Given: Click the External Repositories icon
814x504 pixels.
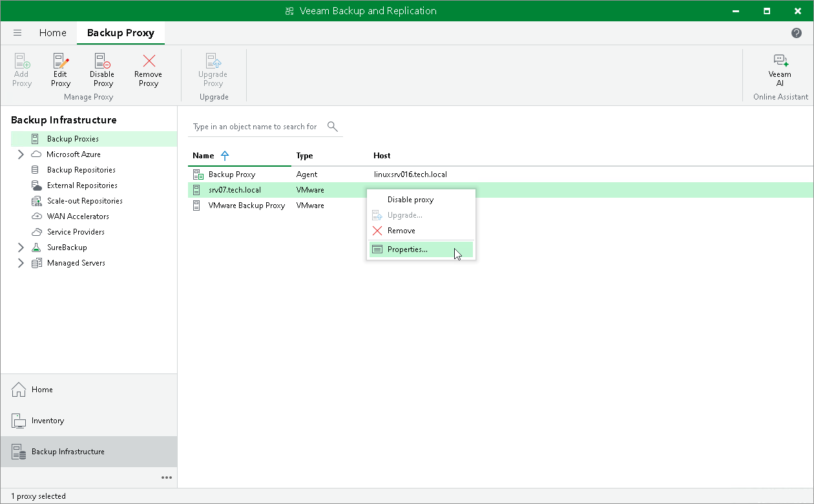Looking at the screenshot, I should 36,185.
